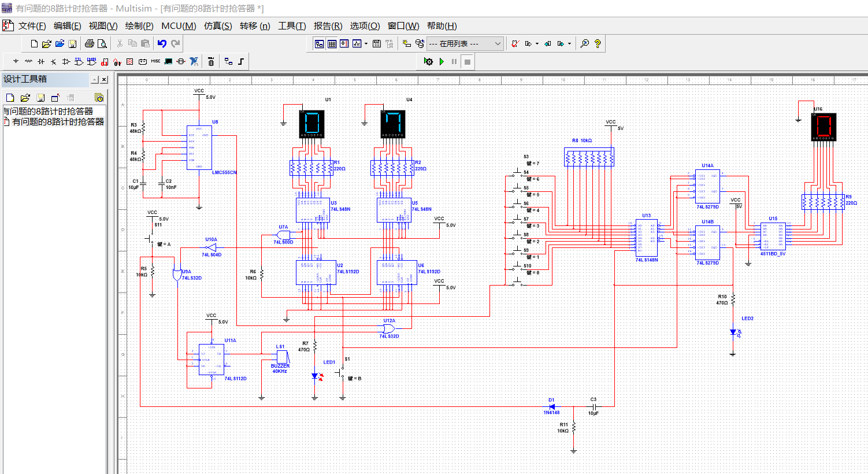The image size is (868, 474).
Task: Place an electromechanical component (motor icon)
Action: click(181, 61)
